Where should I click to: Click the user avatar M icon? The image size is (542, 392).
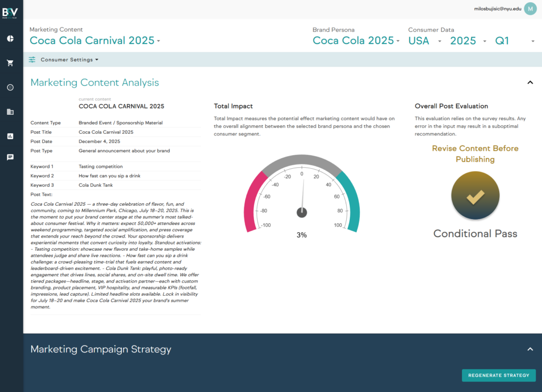[x=530, y=8]
